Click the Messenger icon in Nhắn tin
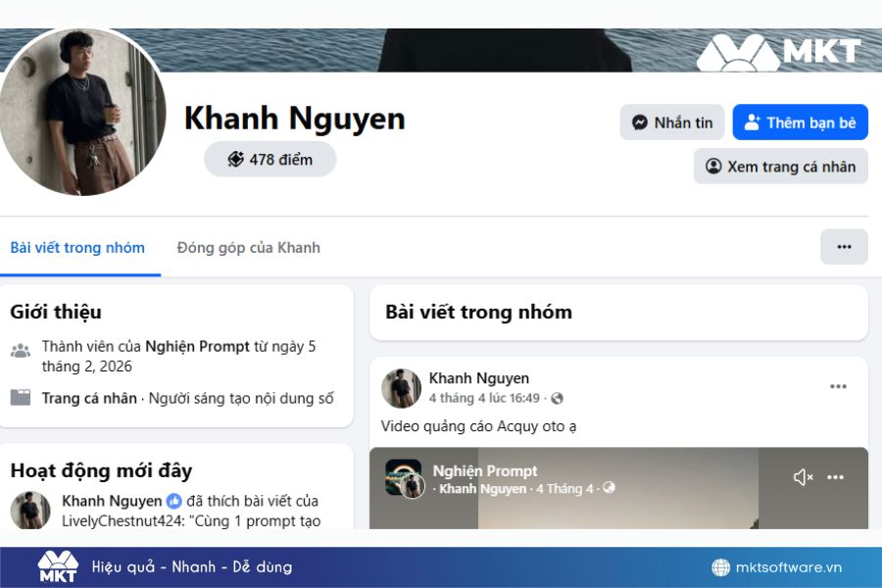This screenshot has height=588, width=882. pyautogui.click(x=640, y=122)
